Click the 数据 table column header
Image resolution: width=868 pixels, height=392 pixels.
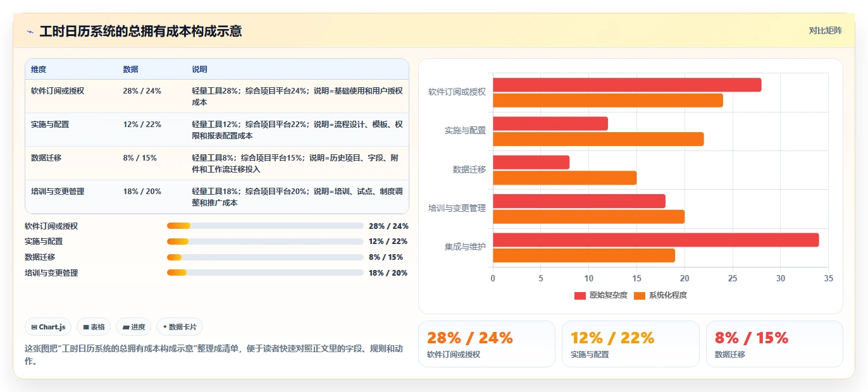tap(131, 70)
